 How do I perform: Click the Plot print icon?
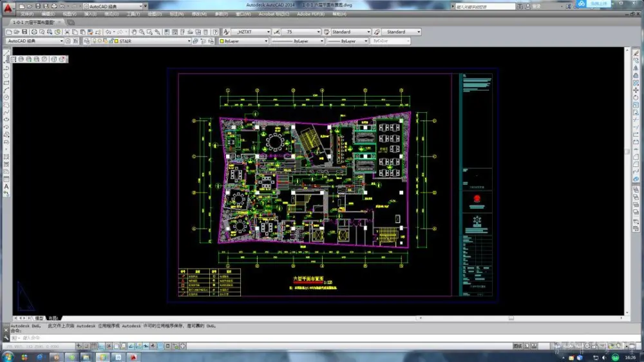click(x=34, y=32)
